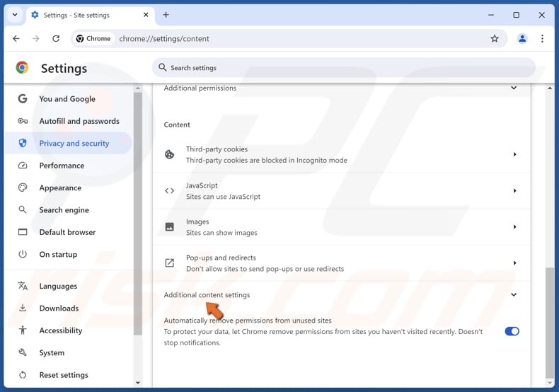Open Appearance settings

click(69, 188)
